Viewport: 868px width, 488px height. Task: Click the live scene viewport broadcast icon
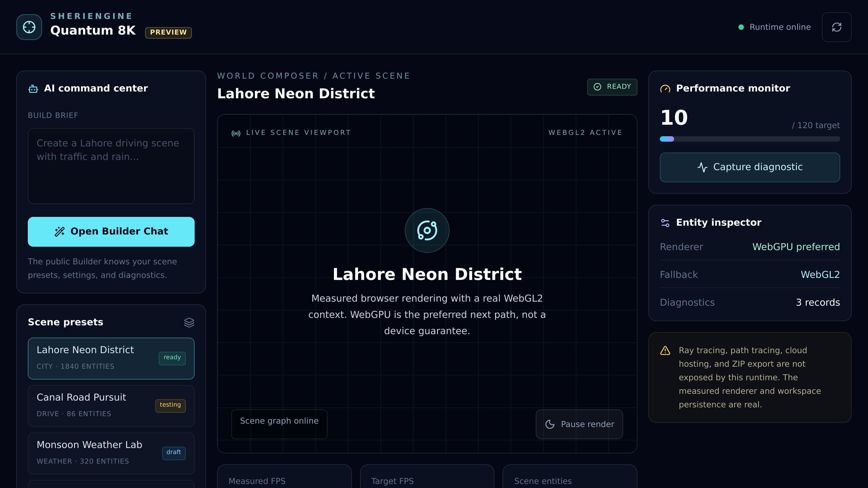pos(236,133)
